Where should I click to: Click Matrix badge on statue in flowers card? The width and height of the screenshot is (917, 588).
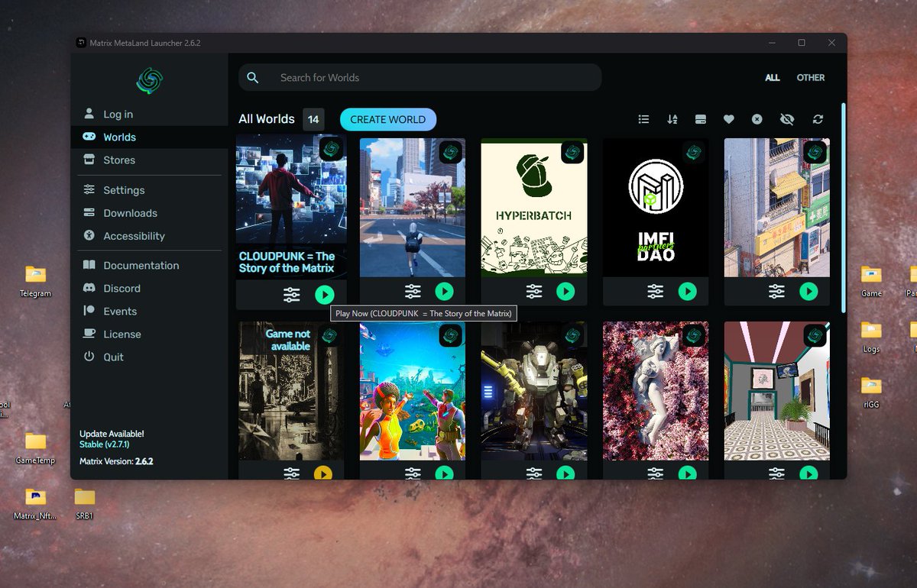694,335
